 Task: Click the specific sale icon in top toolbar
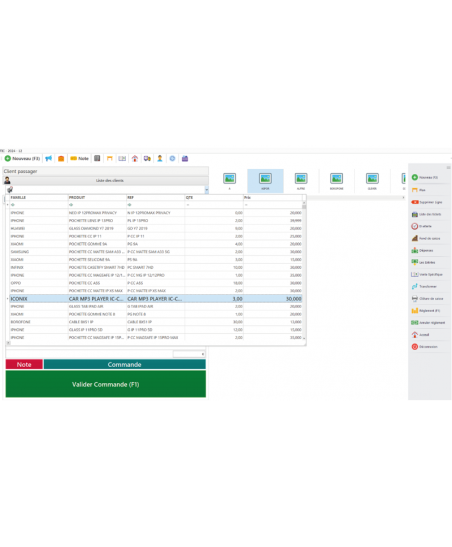point(122,159)
